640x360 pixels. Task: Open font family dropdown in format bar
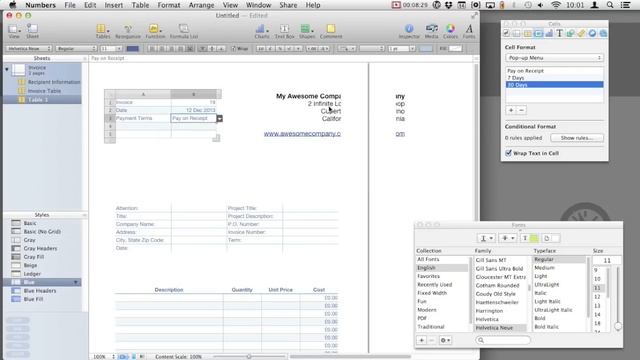[29, 49]
